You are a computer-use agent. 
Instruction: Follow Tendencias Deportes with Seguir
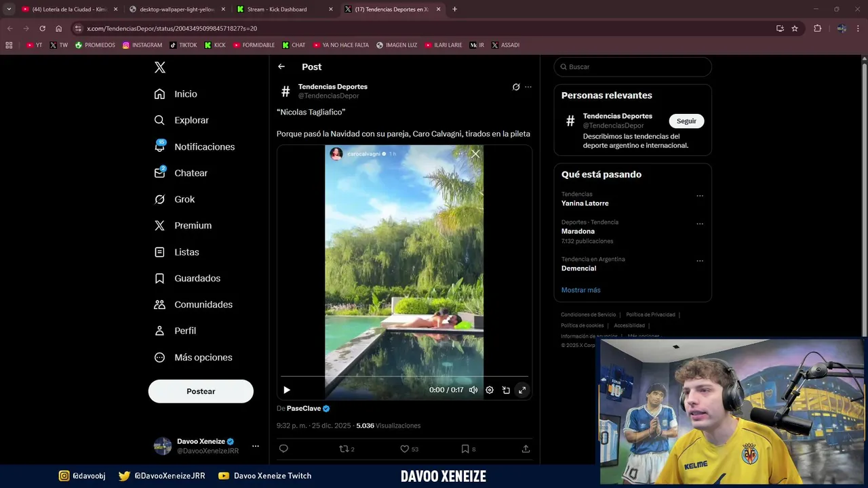(686, 121)
